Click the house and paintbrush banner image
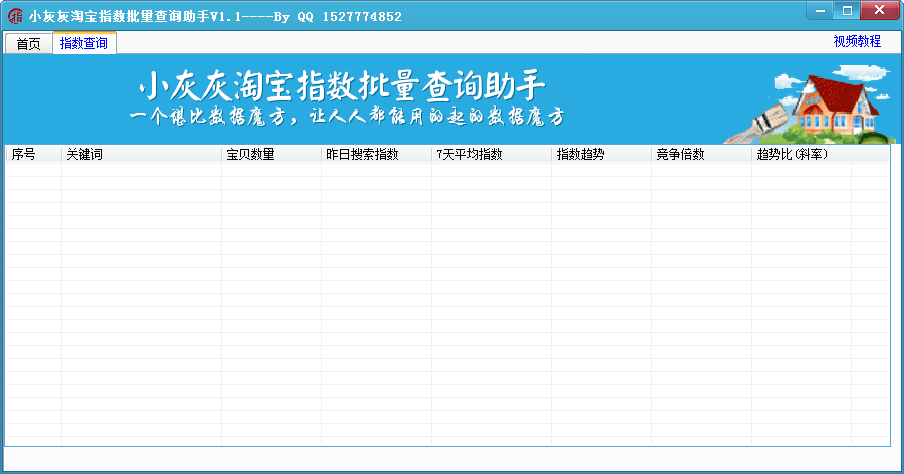 pos(810,104)
